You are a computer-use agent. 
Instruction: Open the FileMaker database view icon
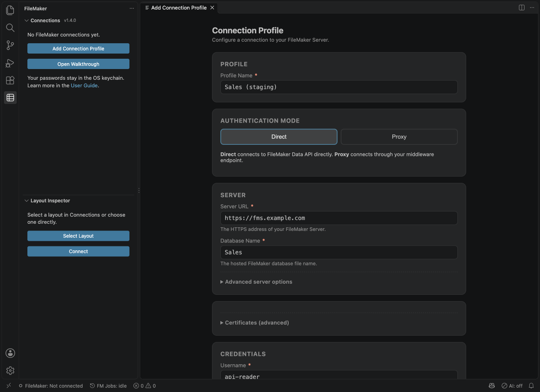pyautogui.click(x=10, y=98)
